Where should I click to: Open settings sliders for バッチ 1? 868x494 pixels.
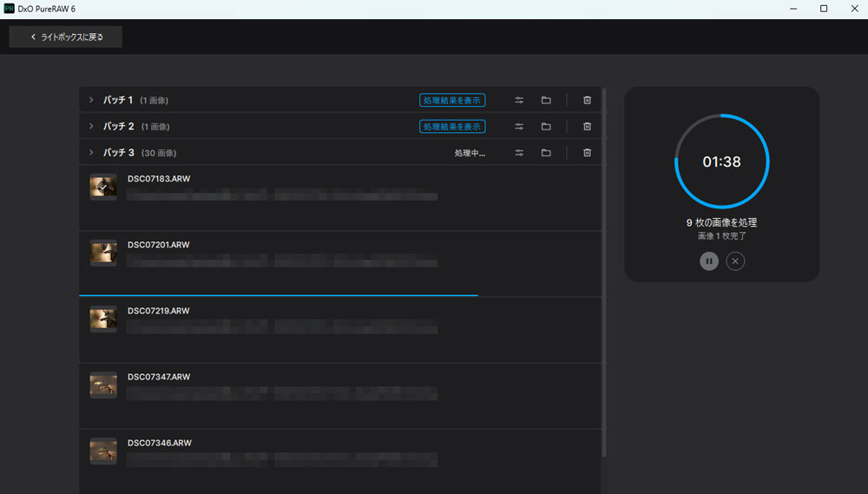click(x=519, y=101)
